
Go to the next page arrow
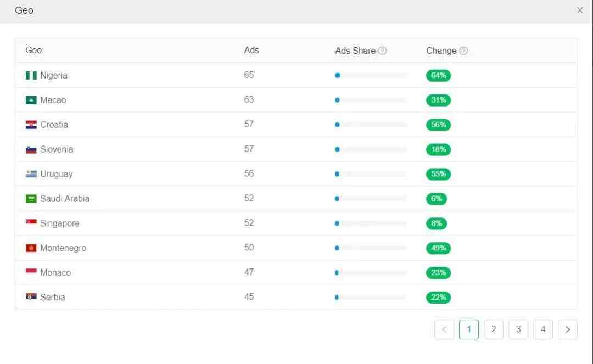(x=567, y=329)
